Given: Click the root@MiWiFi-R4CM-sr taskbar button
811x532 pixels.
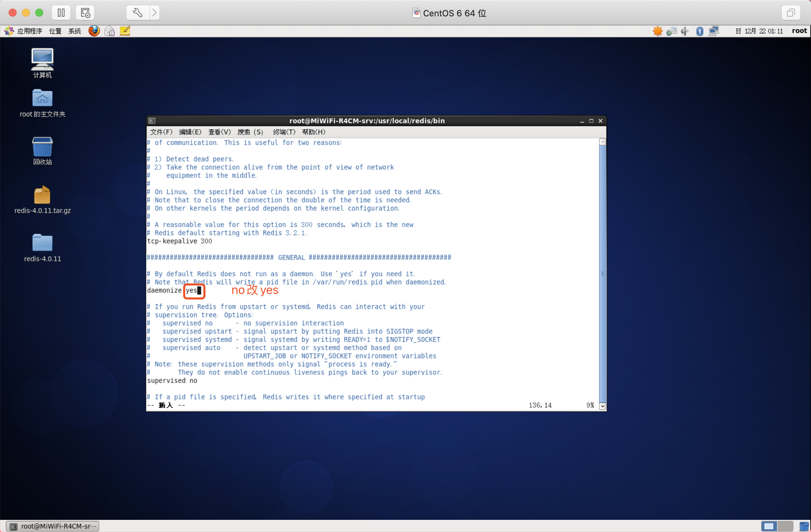Looking at the screenshot, I should 53,526.
